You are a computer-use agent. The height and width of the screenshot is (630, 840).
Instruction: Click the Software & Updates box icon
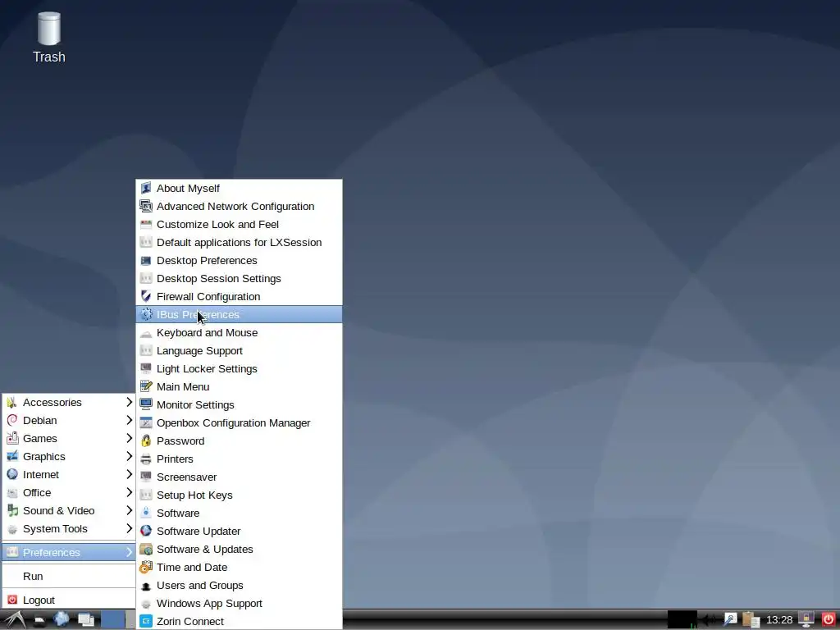tap(146, 550)
